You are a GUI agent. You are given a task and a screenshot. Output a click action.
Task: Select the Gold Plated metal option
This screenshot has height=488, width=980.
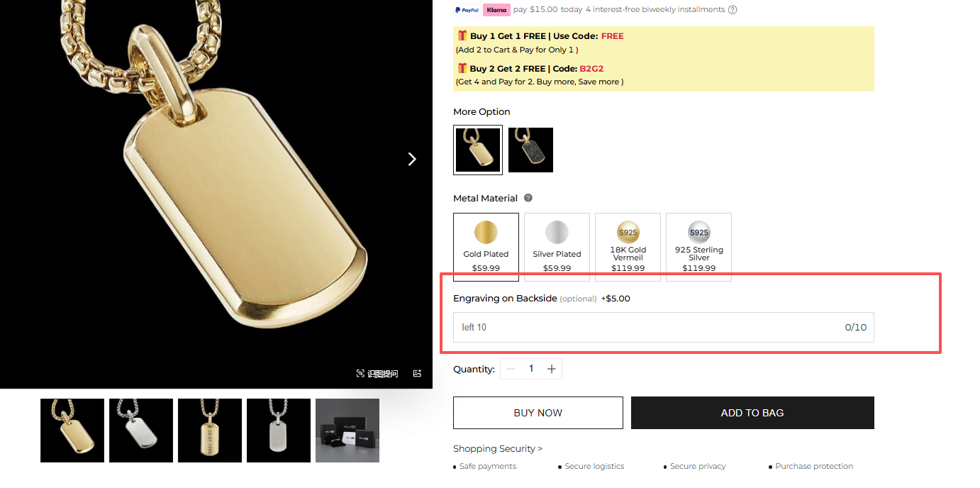486,247
